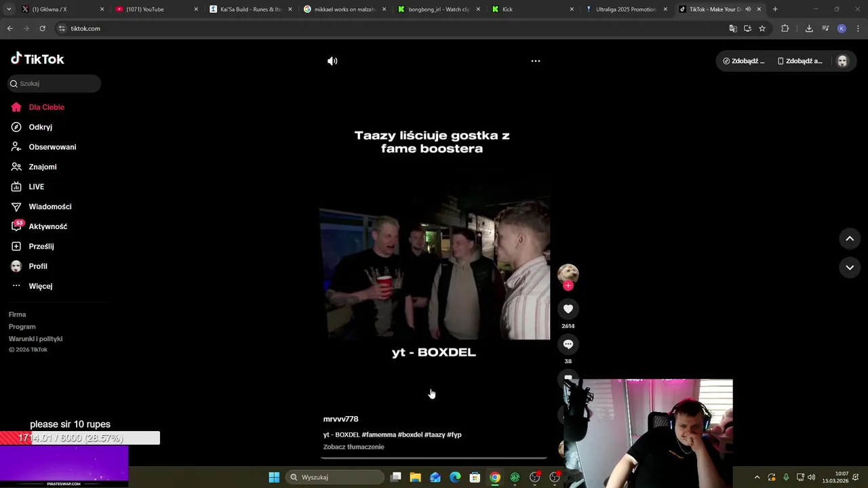Mute the TikTok tab audio icon
This screenshot has width=868, height=488.
tap(748, 9)
